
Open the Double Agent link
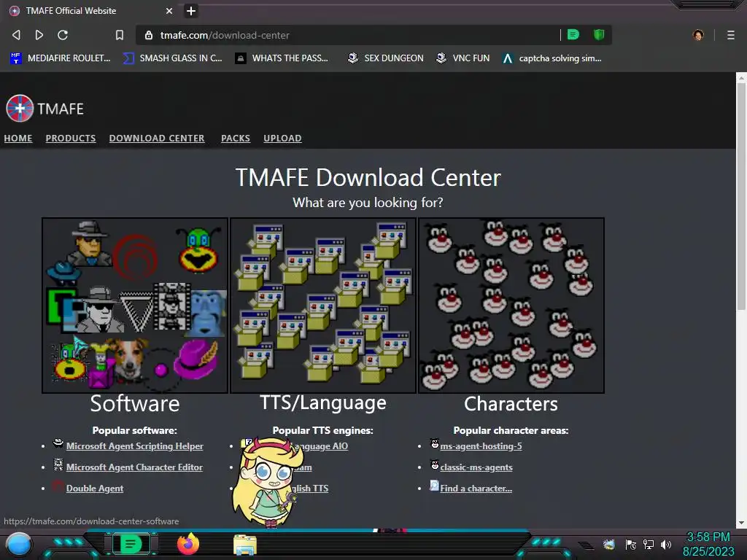95,488
